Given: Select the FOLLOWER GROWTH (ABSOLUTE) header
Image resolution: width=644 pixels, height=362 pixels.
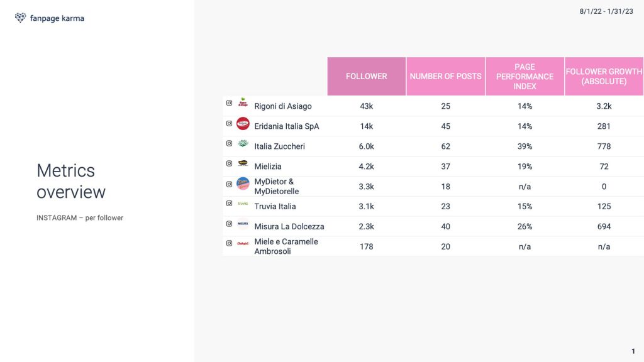Looking at the screenshot, I should 604,76.
